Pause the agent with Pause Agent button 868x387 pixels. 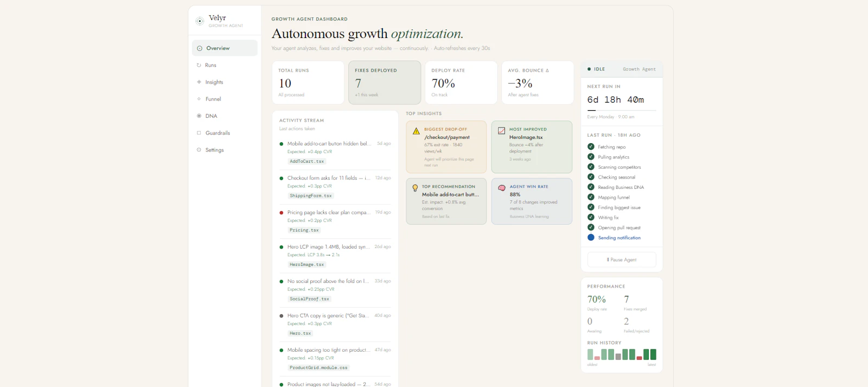[x=622, y=259]
